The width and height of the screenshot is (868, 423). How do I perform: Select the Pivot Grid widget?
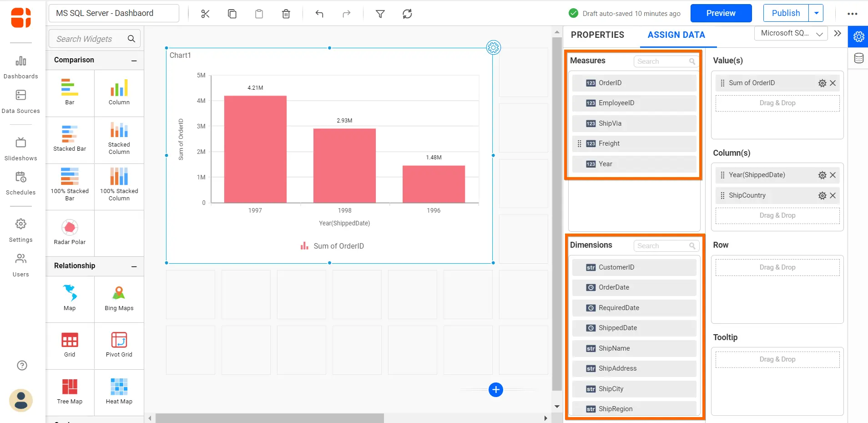point(119,345)
